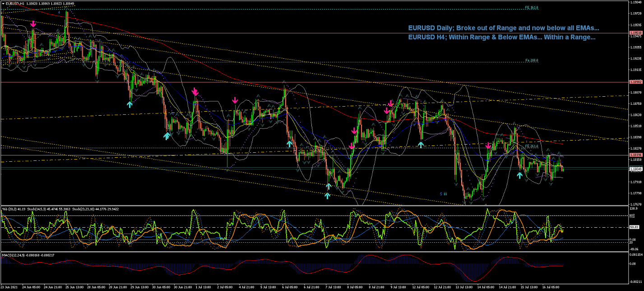Click the 1.19840 value on the price scale
The height and width of the screenshot is (291, 644).
click(635, 2)
